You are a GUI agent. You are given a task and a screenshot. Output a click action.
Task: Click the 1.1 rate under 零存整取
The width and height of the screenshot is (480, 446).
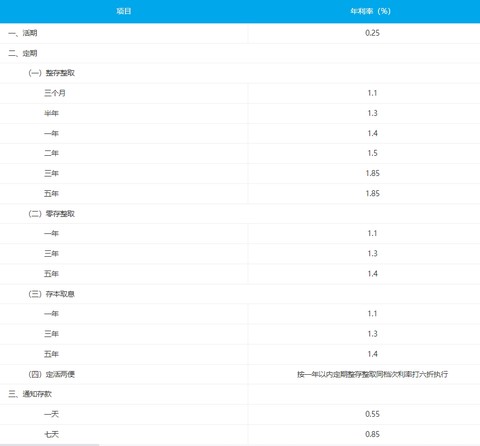tap(372, 233)
